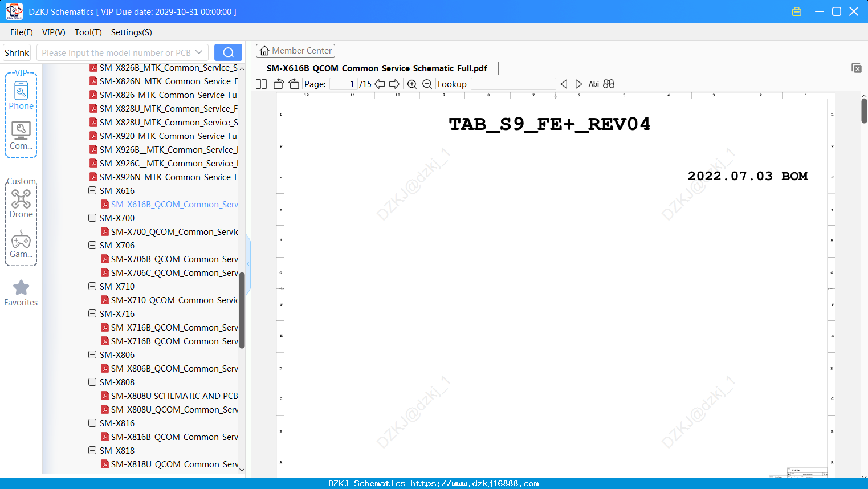Rotate the page clockwise
868x489 pixels.
pos(294,84)
